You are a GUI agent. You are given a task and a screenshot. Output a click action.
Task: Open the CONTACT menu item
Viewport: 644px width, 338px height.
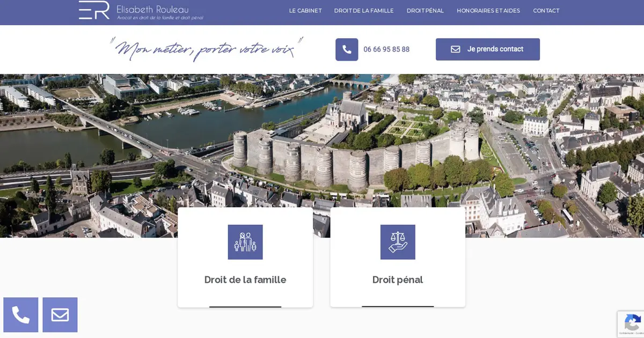[546, 11]
